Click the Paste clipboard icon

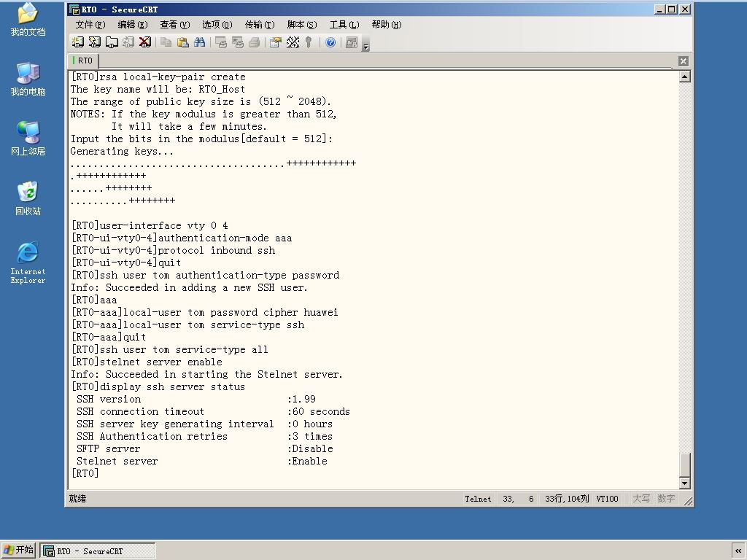[182, 42]
